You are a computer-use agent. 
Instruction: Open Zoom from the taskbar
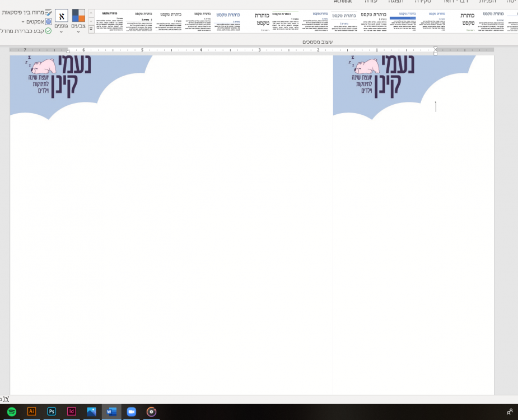point(132,412)
